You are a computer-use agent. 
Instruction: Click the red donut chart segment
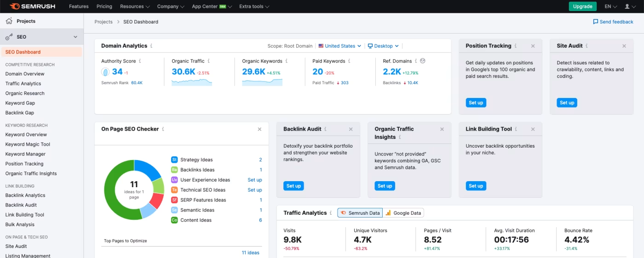coord(157,201)
